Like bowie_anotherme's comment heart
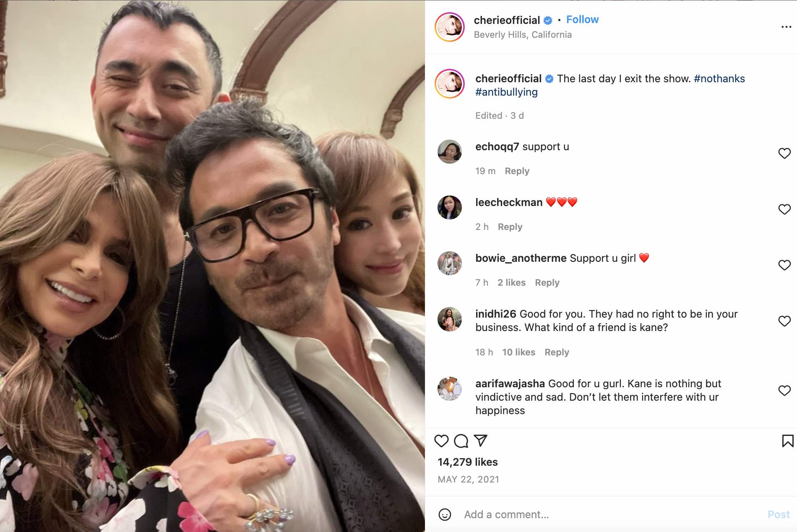Screen dimensions: 797x532 [x=784, y=265]
